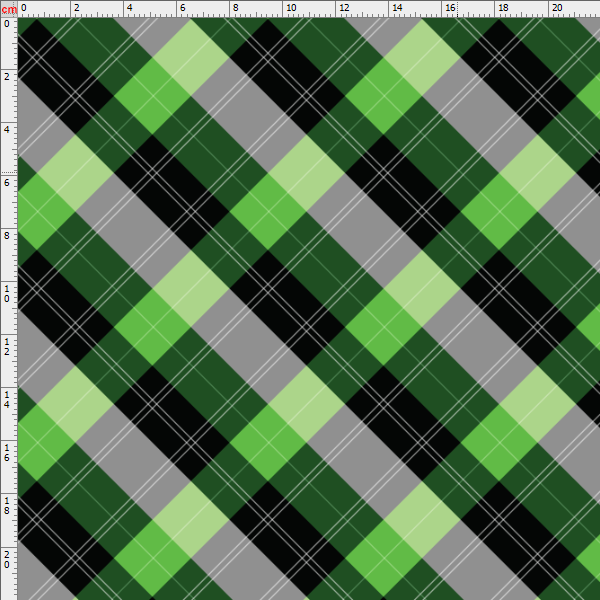Click the 8 label on the vertical ruler

pos(7,236)
